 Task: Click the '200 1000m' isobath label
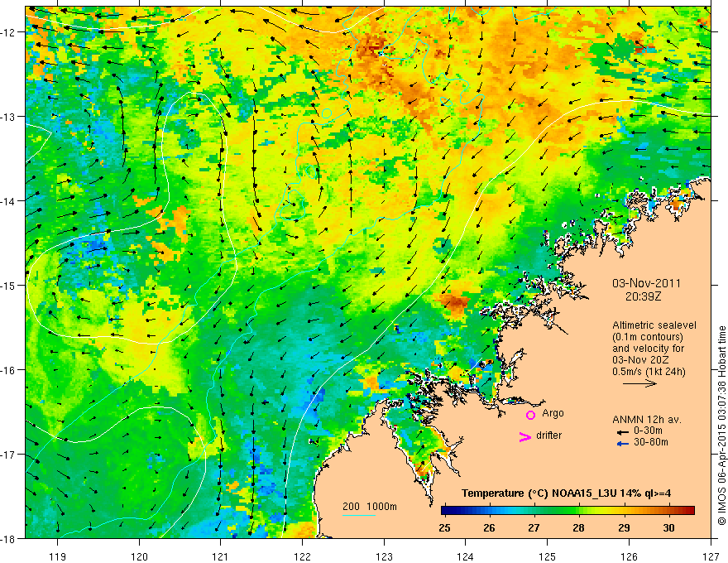tap(370, 507)
